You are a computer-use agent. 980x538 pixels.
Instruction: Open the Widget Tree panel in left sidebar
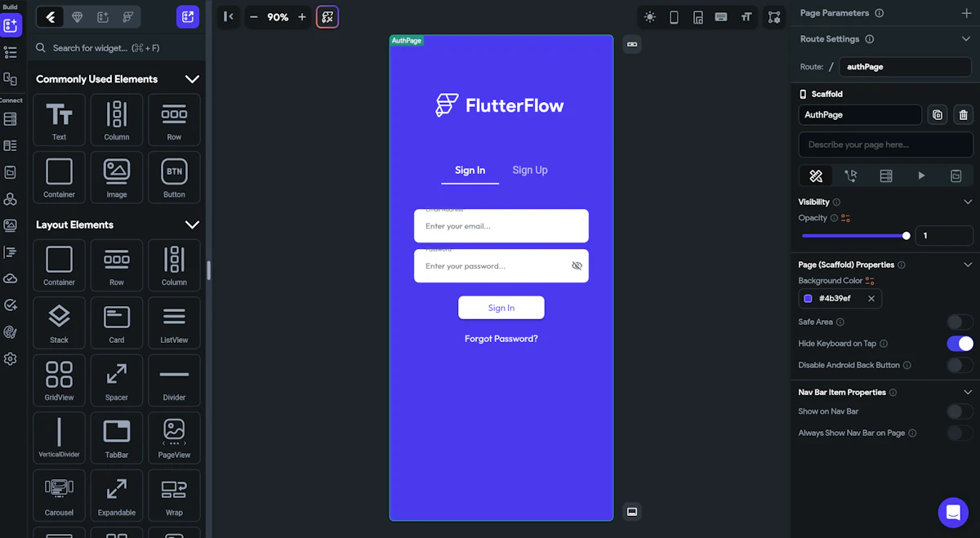(10, 52)
